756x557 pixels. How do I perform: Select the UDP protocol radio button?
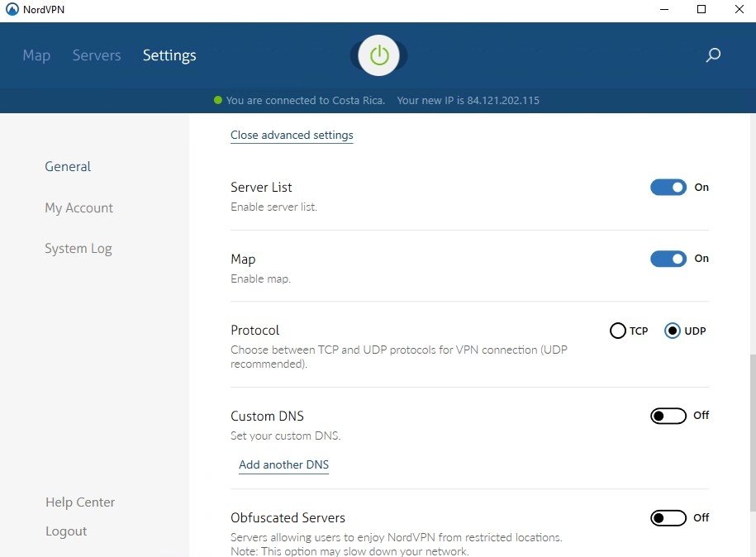point(673,331)
